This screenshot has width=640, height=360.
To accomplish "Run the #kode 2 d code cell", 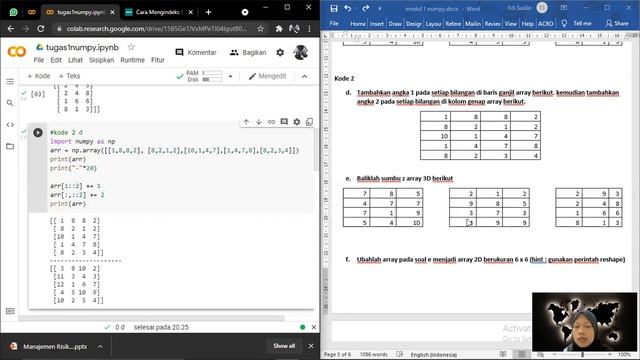I will pos(38,133).
